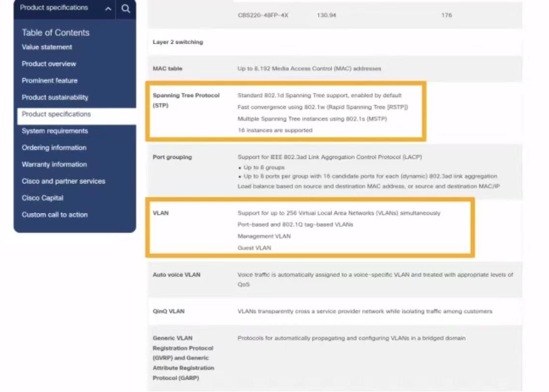Click the 8 ports per group bullet
Screen dimensions: 549x392
click(367, 176)
